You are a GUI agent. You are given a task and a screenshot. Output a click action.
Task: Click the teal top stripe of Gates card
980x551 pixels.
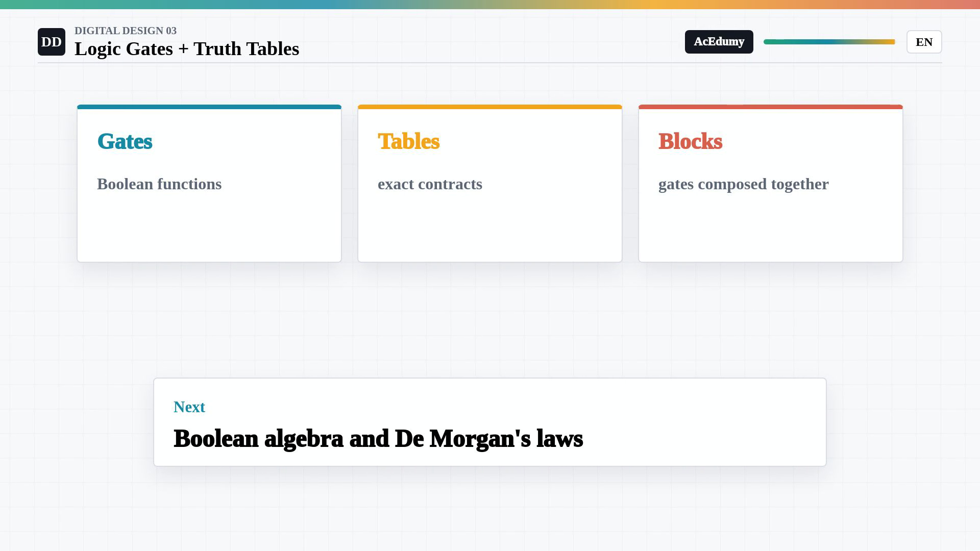tap(209, 107)
